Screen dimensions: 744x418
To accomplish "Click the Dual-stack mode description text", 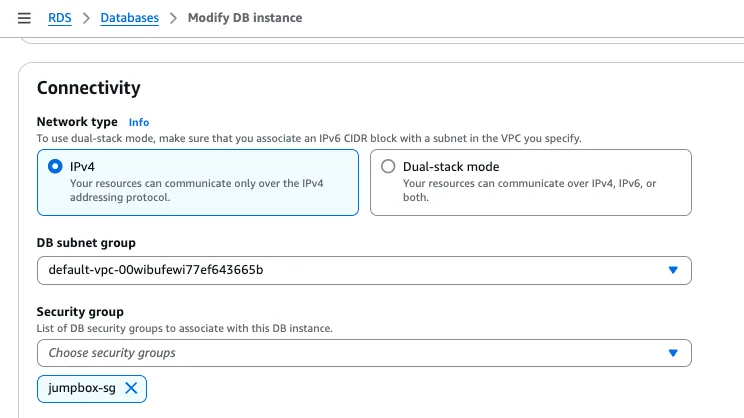I will (530, 190).
